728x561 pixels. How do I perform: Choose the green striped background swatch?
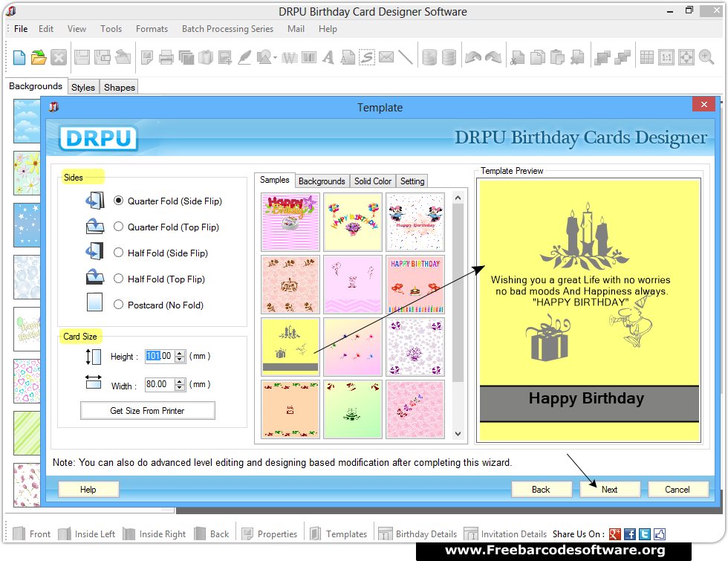(x=27, y=432)
